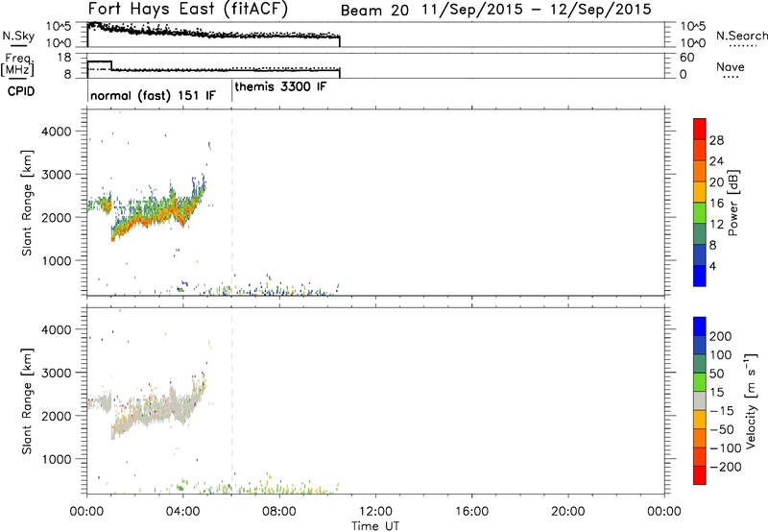The image size is (768, 532).
Task: Click the '08:00' time axis tick label
Action: tap(279, 512)
